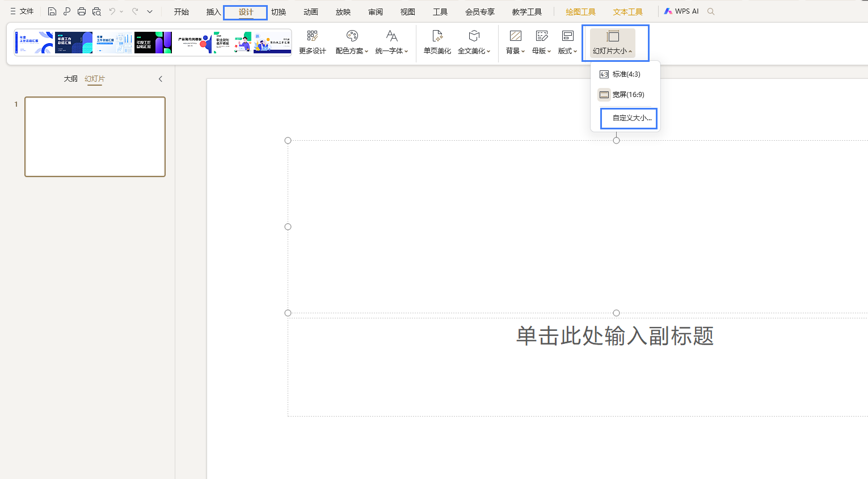The width and height of the screenshot is (868, 479).
Task: Click the 单页美化 single-page beautify icon
Action: coord(437,43)
